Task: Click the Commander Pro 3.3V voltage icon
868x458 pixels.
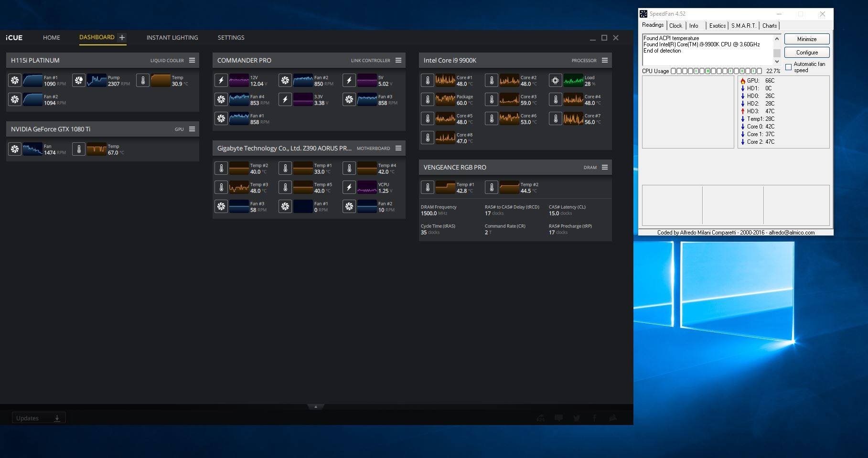Action: [285, 99]
